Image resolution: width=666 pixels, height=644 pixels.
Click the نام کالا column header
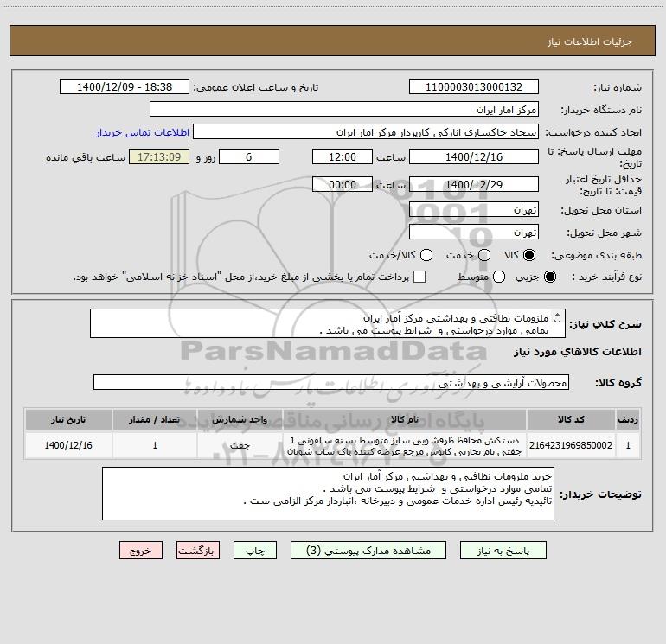point(405,419)
